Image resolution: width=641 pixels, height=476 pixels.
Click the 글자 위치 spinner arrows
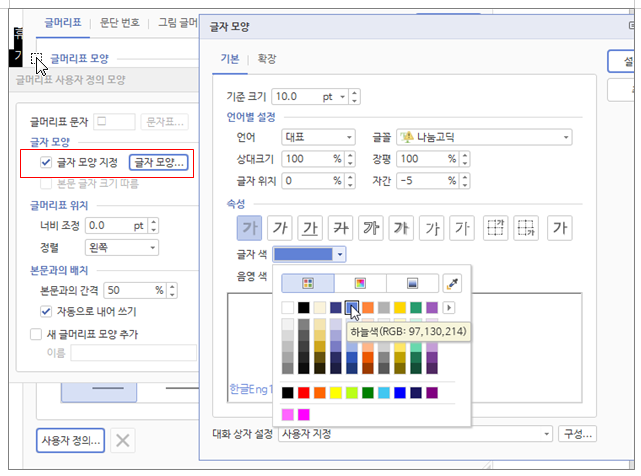[x=350, y=181]
